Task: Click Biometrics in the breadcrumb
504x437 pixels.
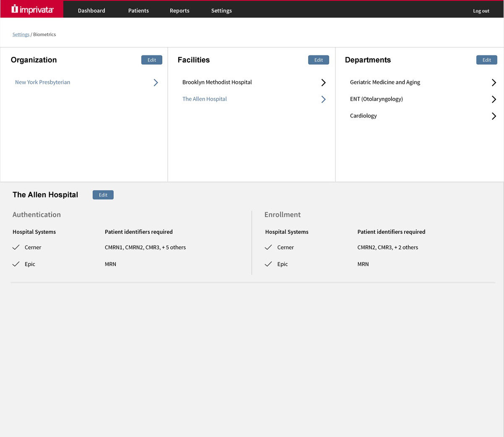Action: (x=45, y=34)
